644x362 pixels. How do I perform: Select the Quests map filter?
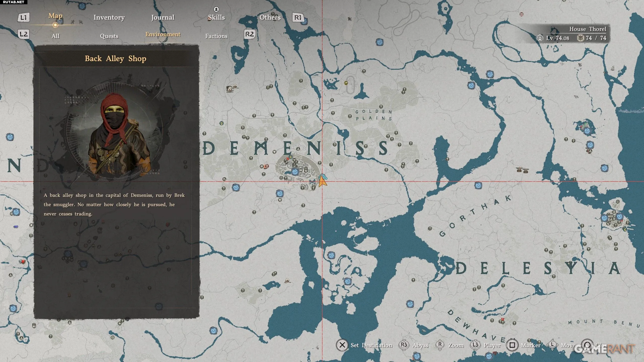[x=109, y=36]
